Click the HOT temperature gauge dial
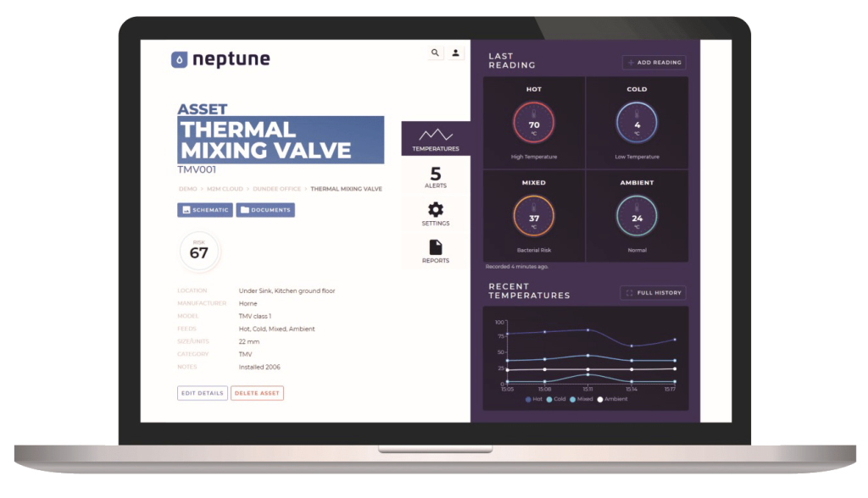The image size is (868, 498). (535, 122)
